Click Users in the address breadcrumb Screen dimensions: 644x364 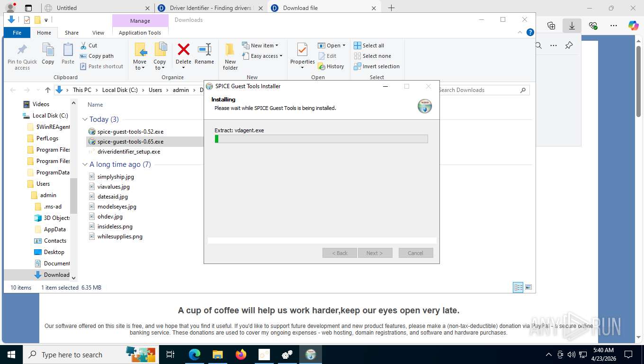click(155, 90)
